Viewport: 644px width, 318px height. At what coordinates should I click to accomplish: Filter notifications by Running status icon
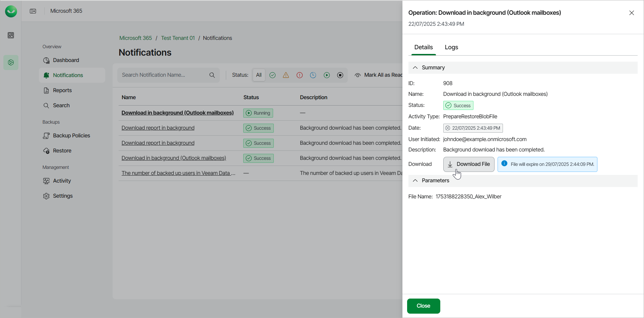[x=327, y=75]
